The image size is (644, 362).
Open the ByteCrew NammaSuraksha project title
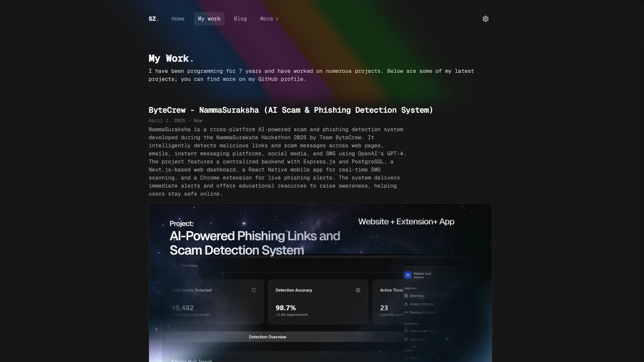[291, 110]
